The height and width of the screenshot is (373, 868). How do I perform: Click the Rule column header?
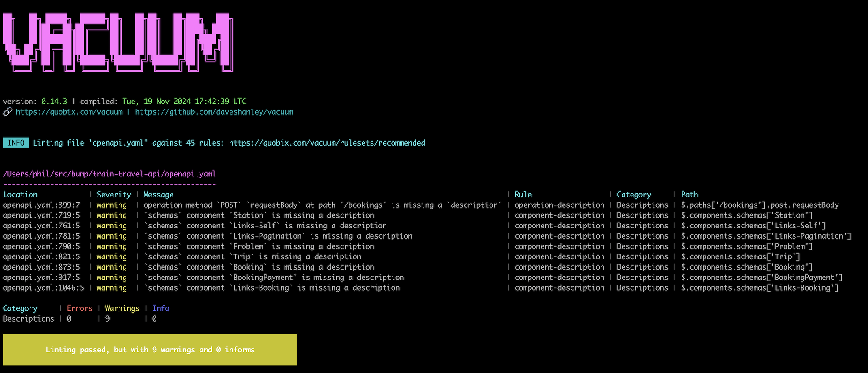[523, 195]
